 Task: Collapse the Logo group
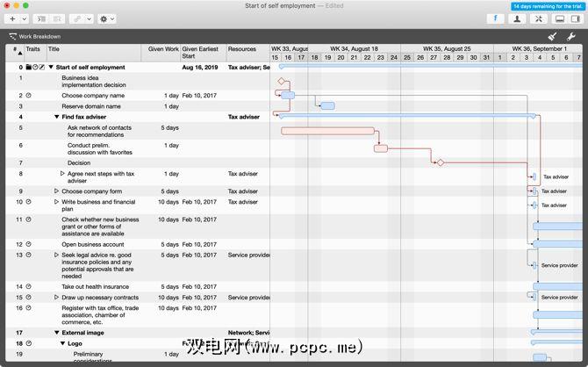[x=62, y=343]
